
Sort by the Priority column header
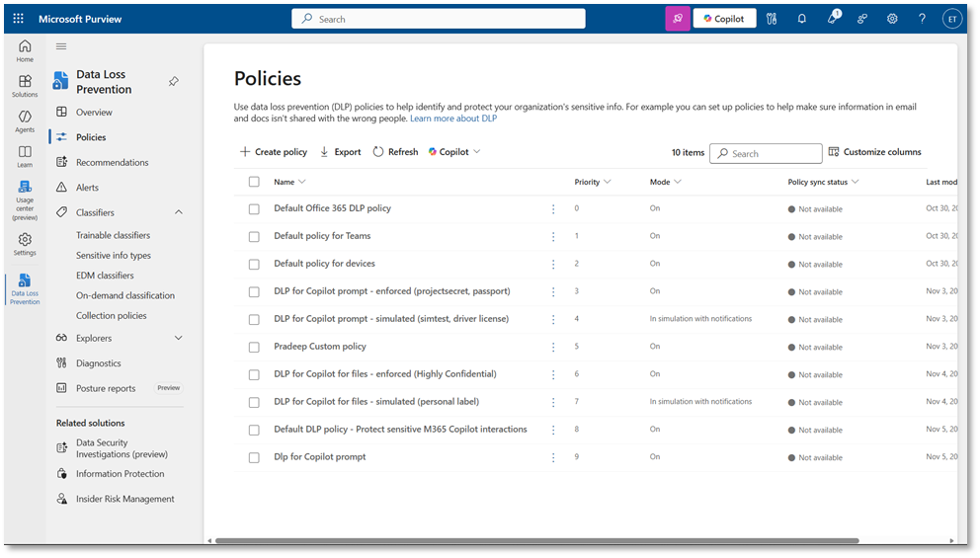coord(593,182)
